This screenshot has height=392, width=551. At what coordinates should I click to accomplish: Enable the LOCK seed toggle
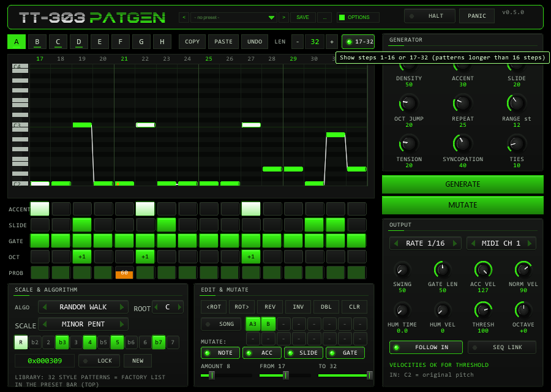tap(99, 361)
